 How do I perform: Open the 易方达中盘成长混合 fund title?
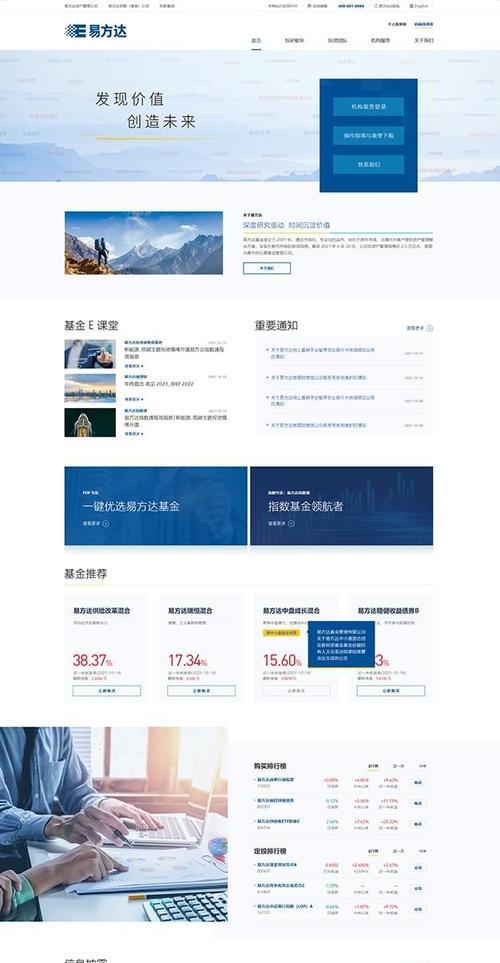coord(292,611)
